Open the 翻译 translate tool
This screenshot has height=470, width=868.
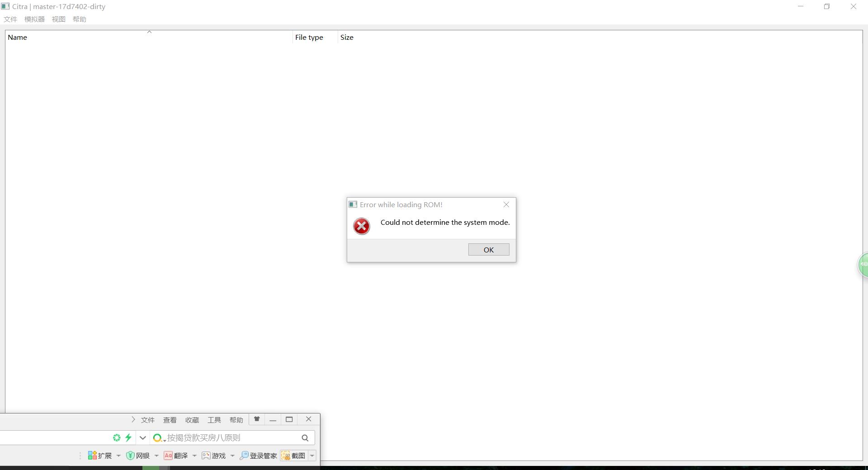tap(176, 456)
